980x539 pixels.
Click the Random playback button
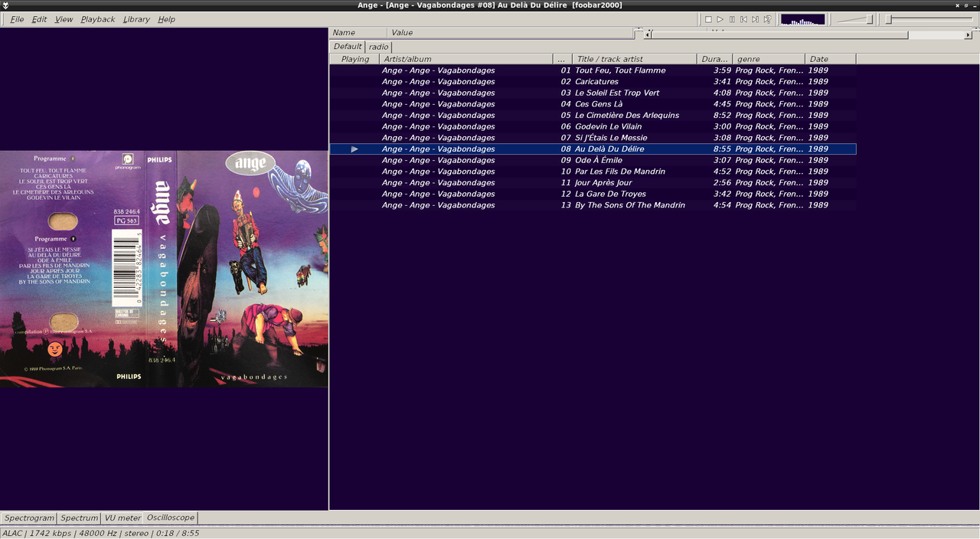(x=767, y=19)
